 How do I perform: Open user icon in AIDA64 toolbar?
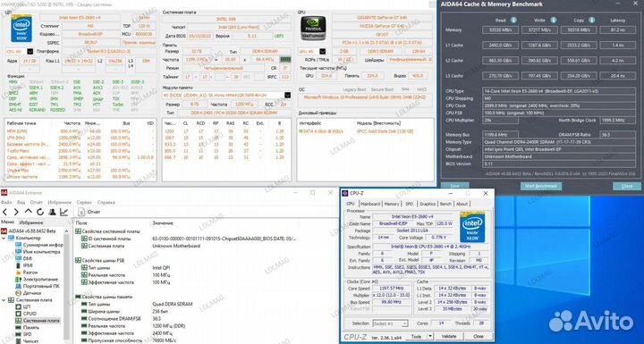coord(52,212)
